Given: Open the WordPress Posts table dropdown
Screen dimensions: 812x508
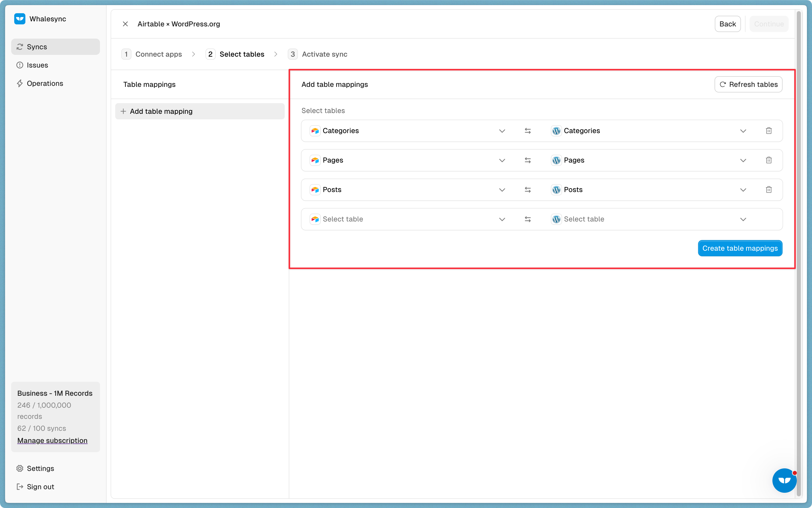Looking at the screenshot, I should (649, 190).
